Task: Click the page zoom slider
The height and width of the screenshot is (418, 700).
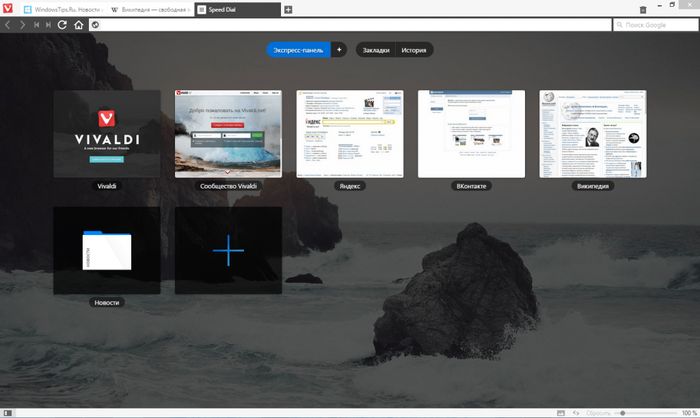Action: pyautogui.click(x=645, y=412)
